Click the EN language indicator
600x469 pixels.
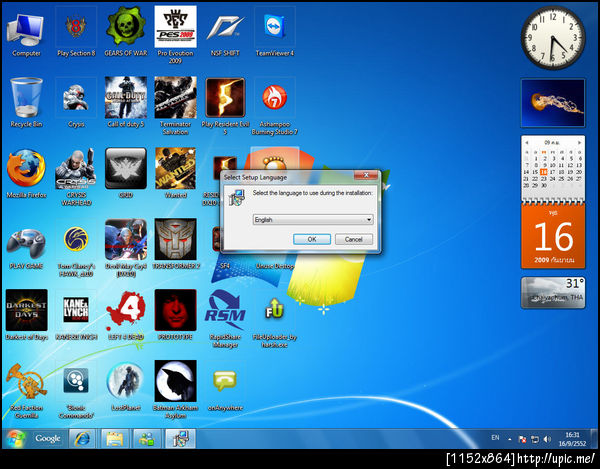tap(495, 438)
